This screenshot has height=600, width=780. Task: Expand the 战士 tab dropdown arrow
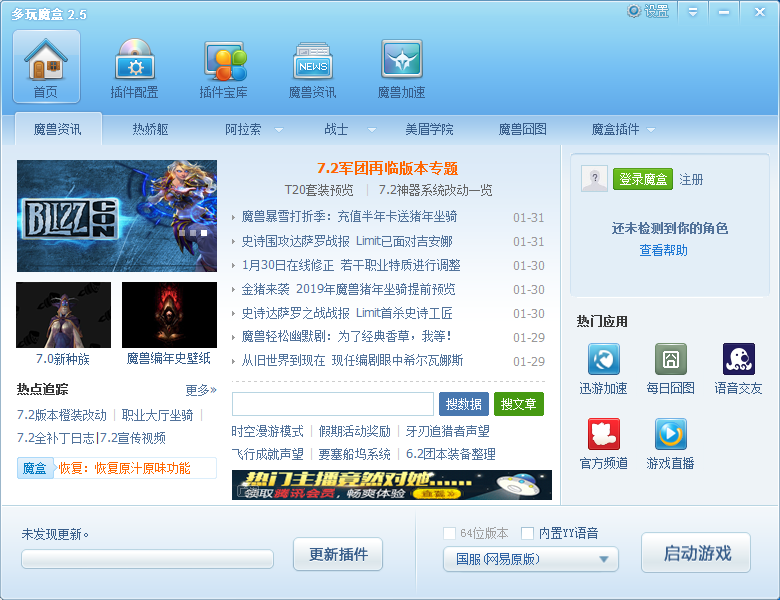tap(372, 130)
